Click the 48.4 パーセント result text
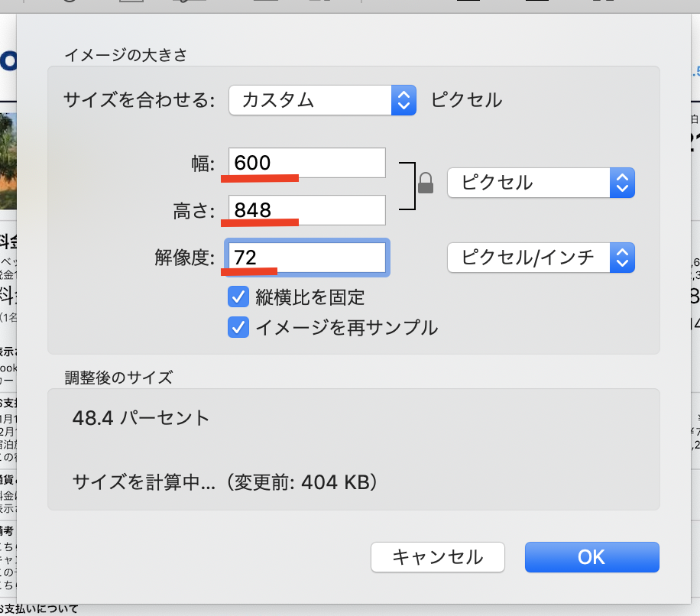 pyautogui.click(x=141, y=418)
